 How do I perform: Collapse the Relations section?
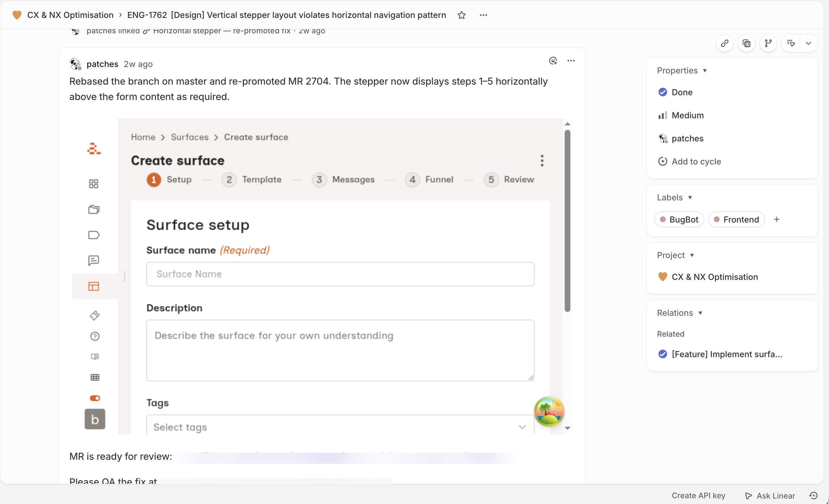679,313
